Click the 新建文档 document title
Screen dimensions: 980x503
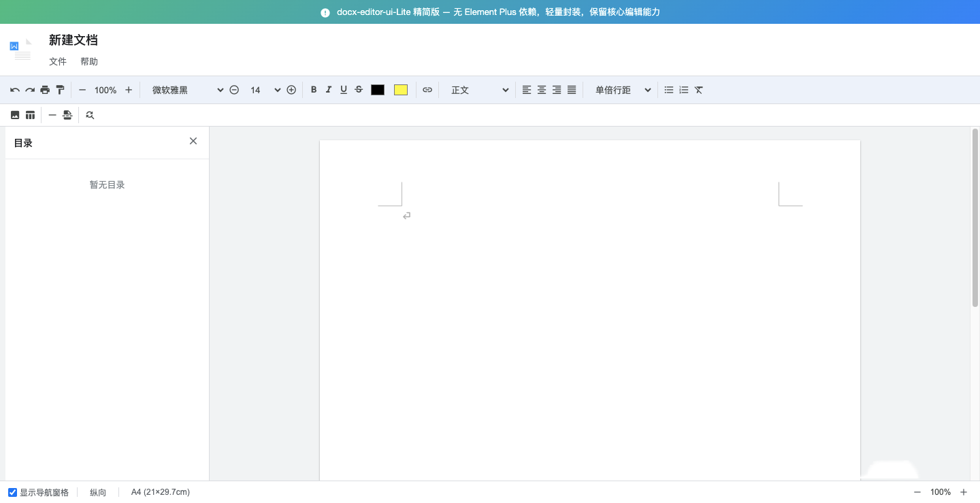pyautogui.click(x=73, y=40)
